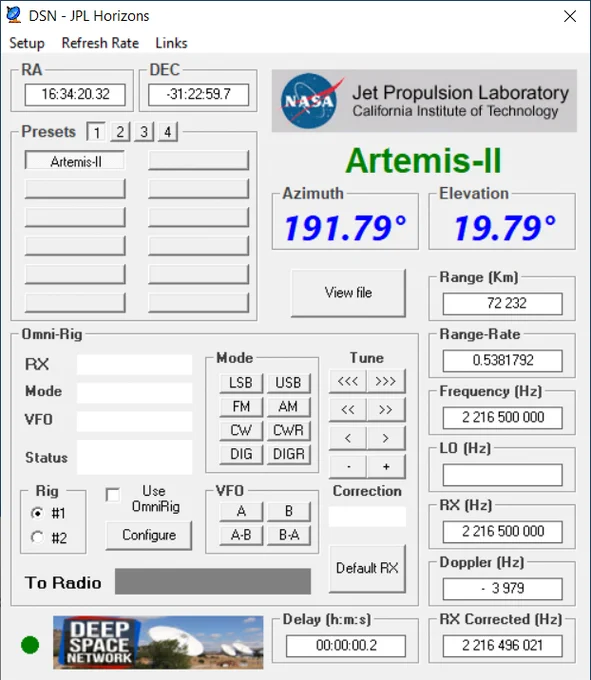Set mode to CW

pyautogui.click(x=241, y=430)
